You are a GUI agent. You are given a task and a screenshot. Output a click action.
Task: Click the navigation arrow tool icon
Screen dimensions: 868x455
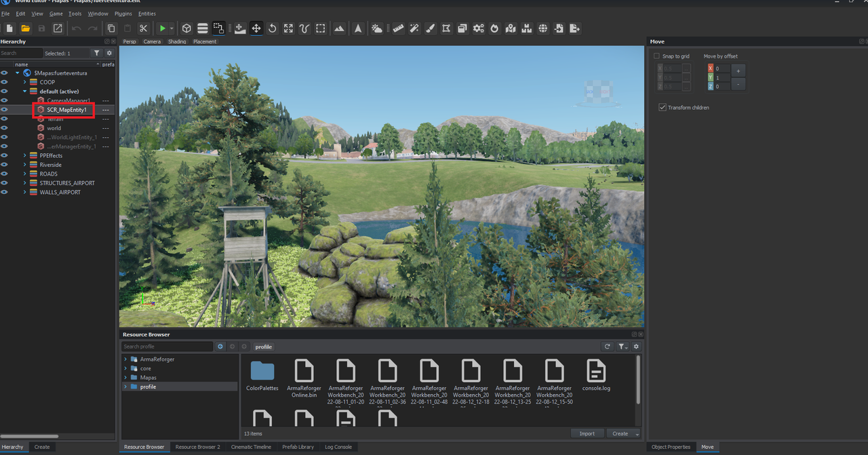(x=358, y=28)
